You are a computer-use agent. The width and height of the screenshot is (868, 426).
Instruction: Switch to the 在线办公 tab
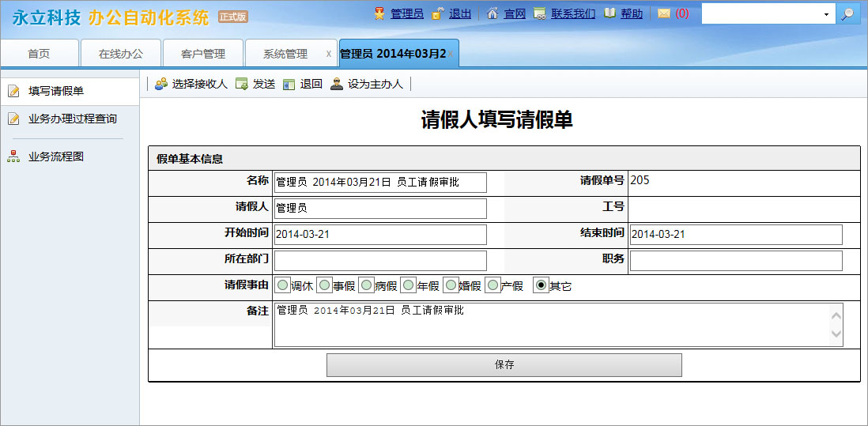coord(121,54)
